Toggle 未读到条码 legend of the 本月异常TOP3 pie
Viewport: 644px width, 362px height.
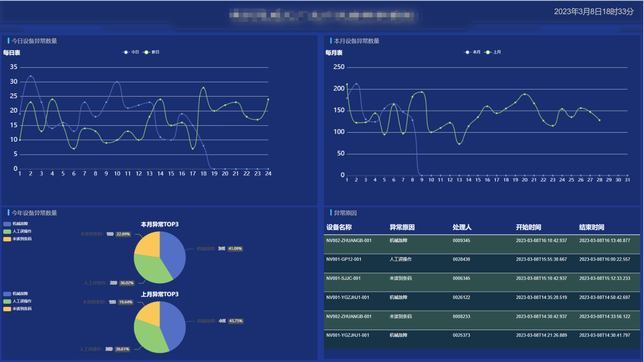click(18, 239)
